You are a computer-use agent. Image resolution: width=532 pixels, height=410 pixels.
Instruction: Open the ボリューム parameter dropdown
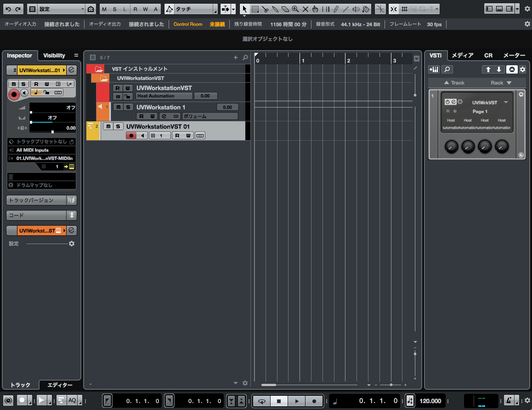click(x=210, y=116)
